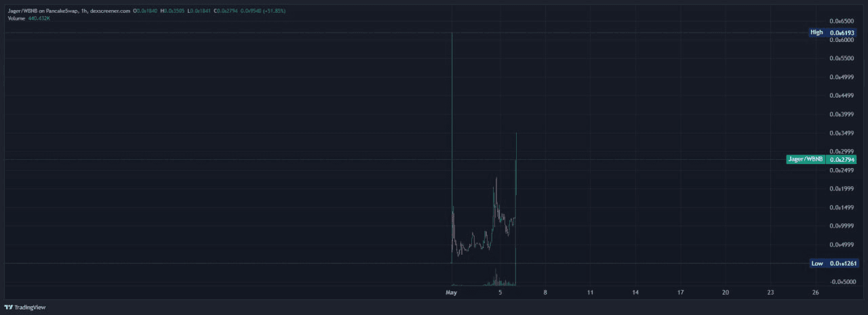The height and width of the screenshot is (315, 868).
Task: Open the TradingView logo link
Action: coord(25,308)
